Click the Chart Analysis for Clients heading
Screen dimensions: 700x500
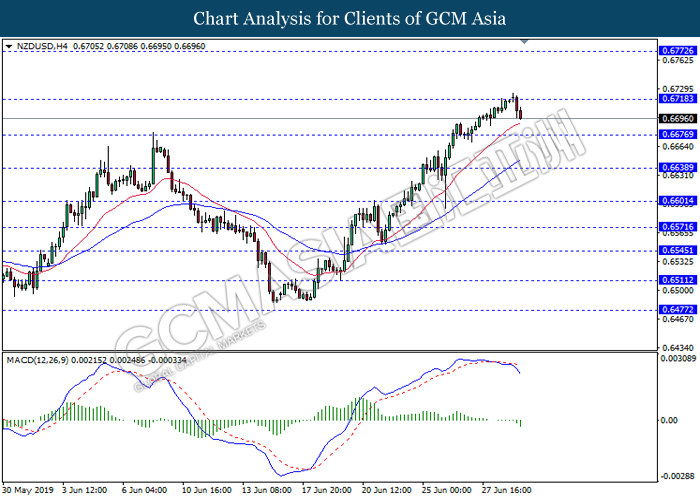coord(350,19)
